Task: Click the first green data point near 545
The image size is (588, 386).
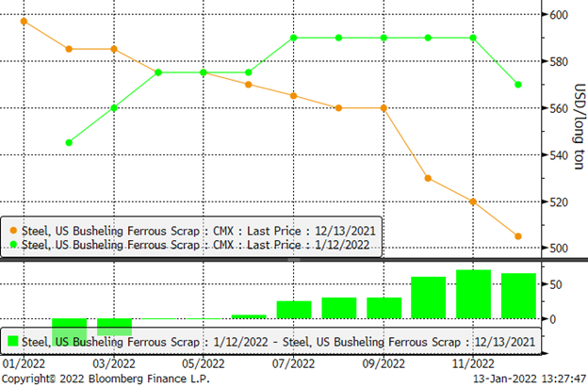Action: [69, 143]
